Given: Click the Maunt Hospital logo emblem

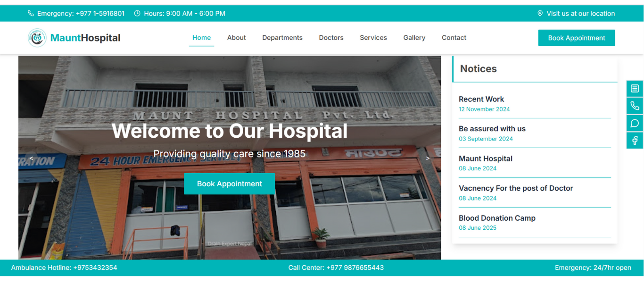Looking at the screenshot, I should point(37,38).
